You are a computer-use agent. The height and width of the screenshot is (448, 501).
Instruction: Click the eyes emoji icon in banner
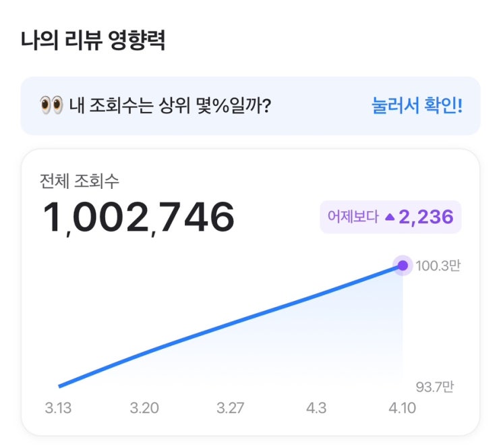[51, 106]
